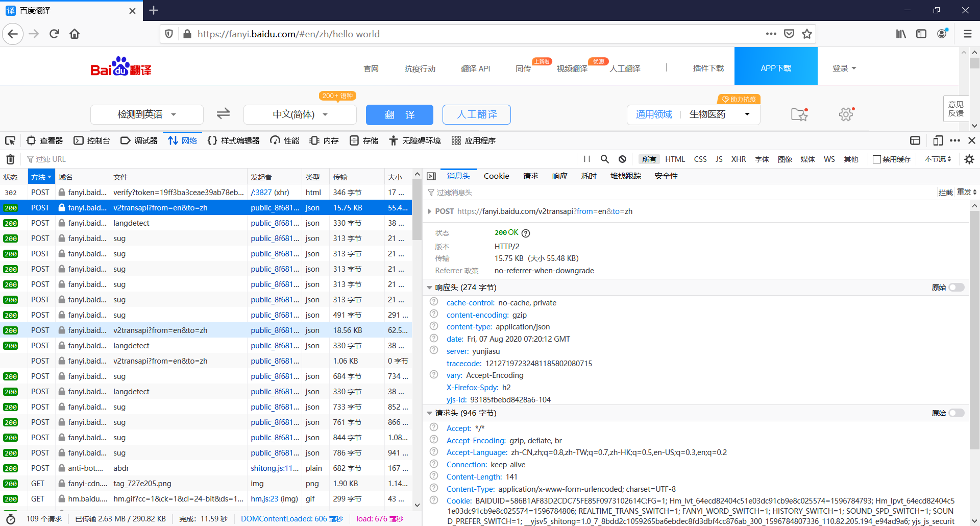The width and height of the screenshot is (980, 526).
Task: Open Firefox account icon
Action: click(x=942, y=34)
